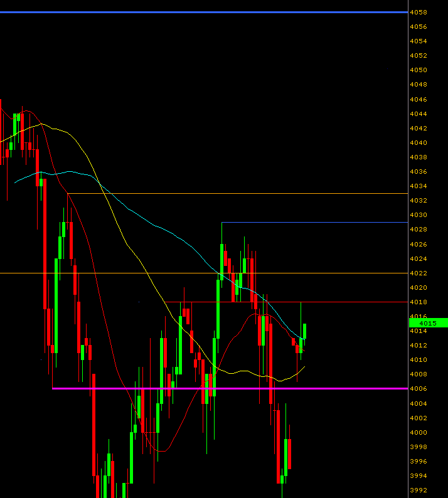Image resolution: width=448 pixels, height=498 pixels.
Task: Select the red horizontal line at 4018
Action: click(286, 302)
